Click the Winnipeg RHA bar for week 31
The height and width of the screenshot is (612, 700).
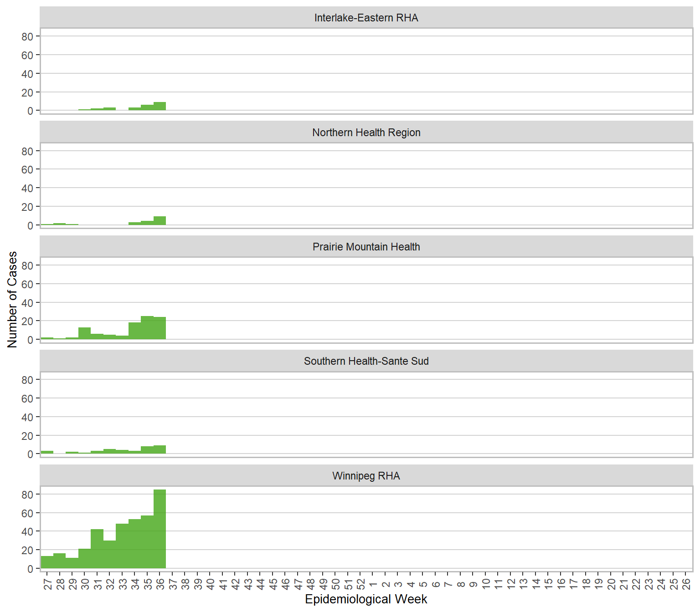(97, 549)
